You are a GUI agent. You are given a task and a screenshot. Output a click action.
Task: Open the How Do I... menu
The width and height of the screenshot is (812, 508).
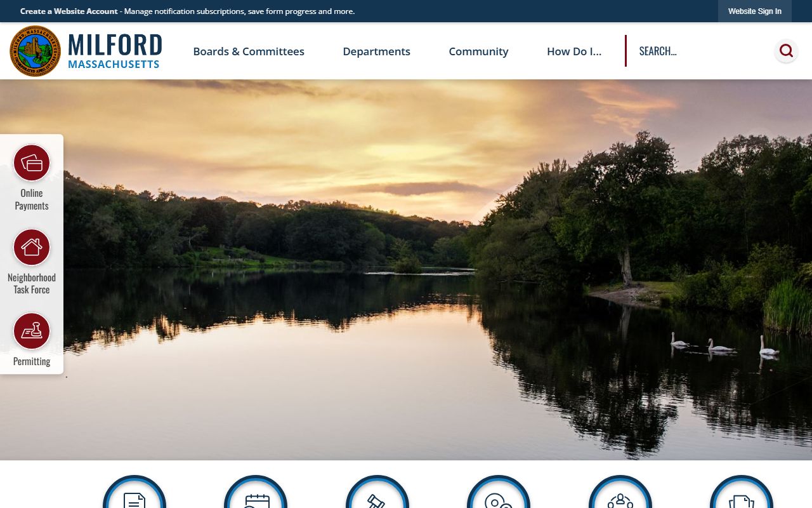click(574, 51)
